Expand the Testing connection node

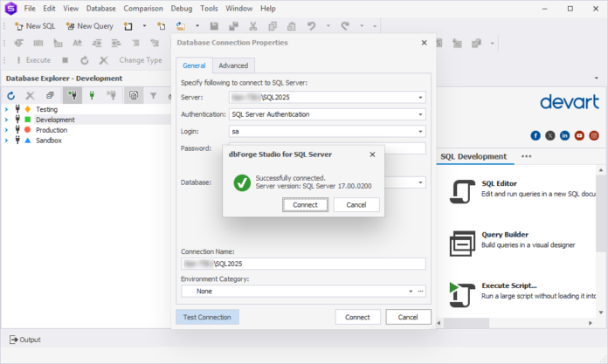coord(6,109)
